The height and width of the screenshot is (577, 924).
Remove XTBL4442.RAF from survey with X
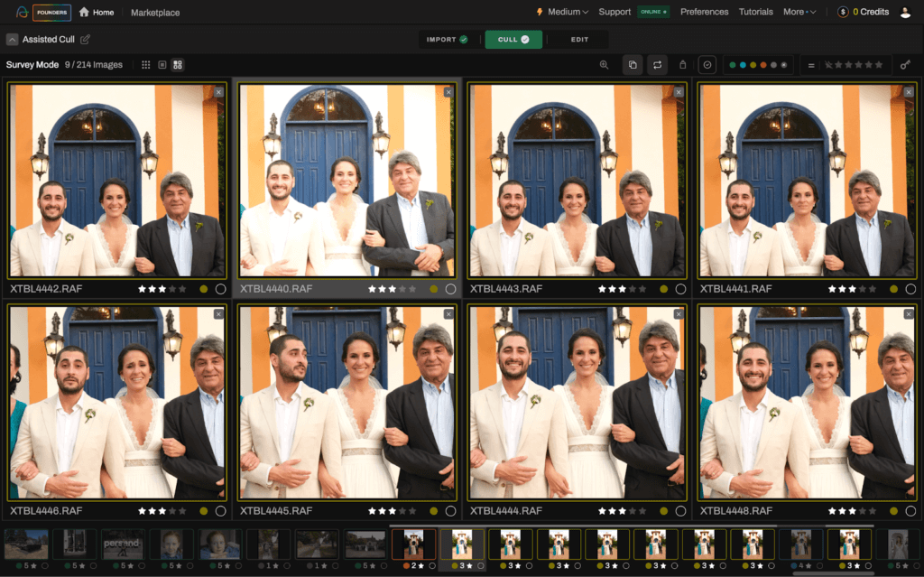coord(218,92)
